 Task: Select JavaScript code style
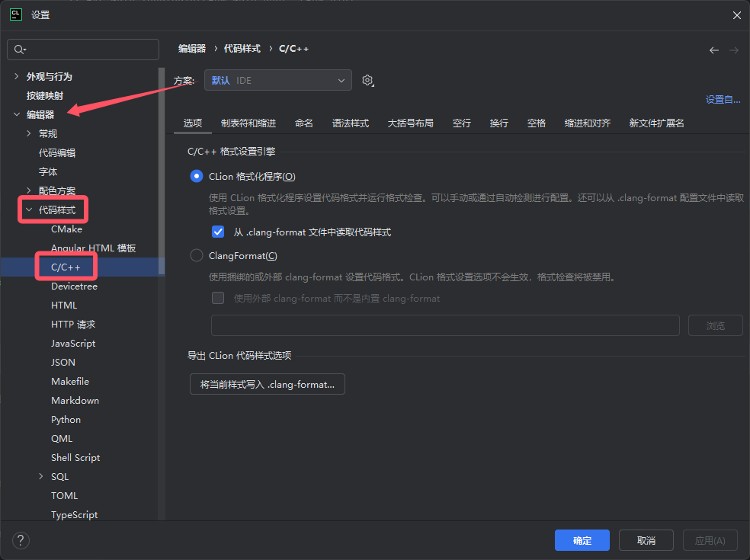click(73, 344)
